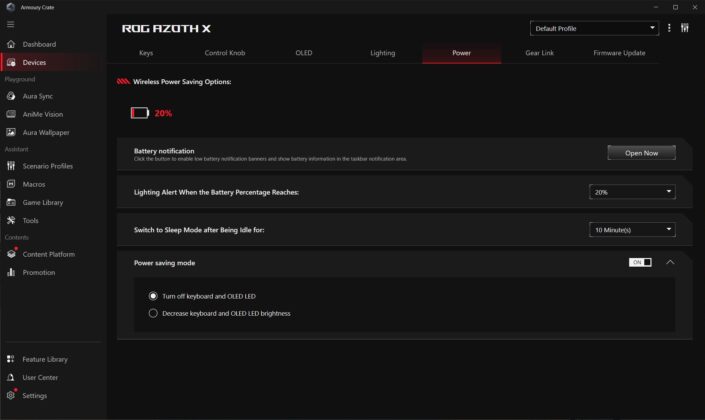Open Scenario Profiles sliders icon

pos(11,166)
